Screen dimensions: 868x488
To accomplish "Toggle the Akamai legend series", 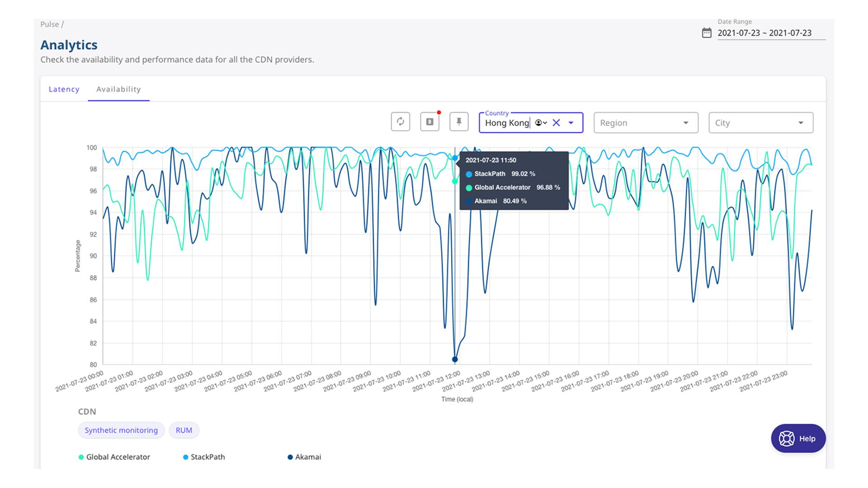I will coord(304,457).
